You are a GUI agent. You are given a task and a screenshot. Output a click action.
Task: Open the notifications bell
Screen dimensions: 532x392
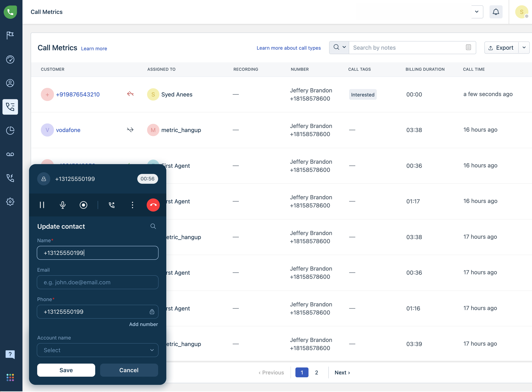(496, 12)
